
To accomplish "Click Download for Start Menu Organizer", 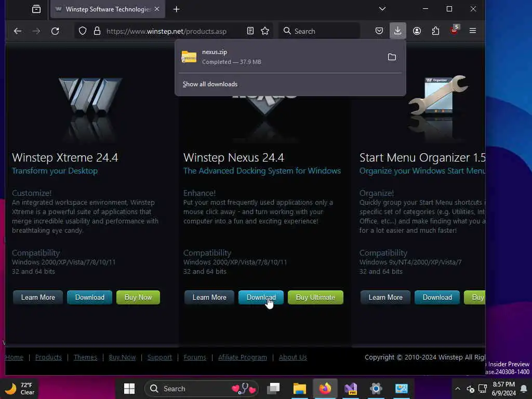I will (x=437, y=298).
